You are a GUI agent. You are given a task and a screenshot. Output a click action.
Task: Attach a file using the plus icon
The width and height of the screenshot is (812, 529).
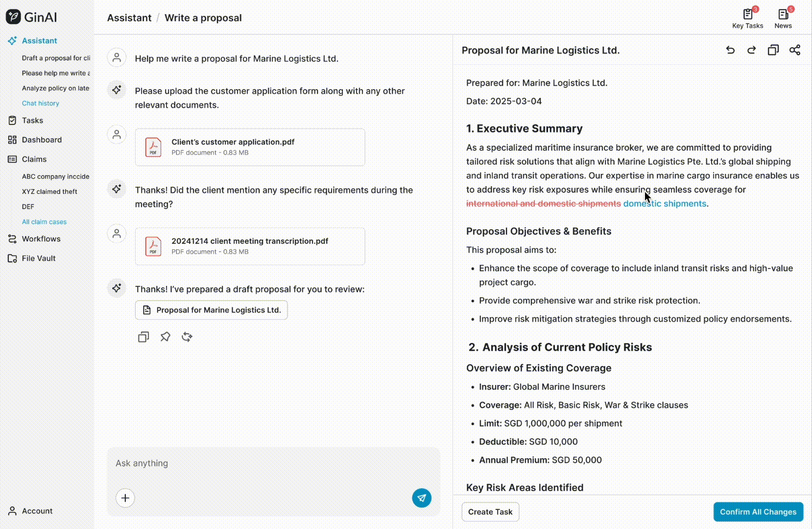125,498
